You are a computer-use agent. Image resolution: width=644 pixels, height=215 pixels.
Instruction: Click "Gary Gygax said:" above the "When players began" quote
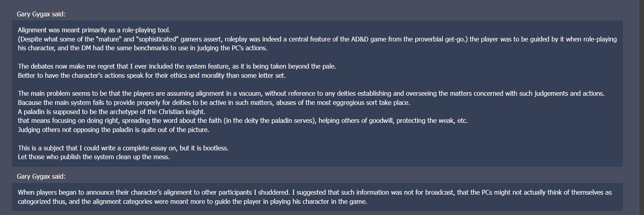tap(41, 176)
